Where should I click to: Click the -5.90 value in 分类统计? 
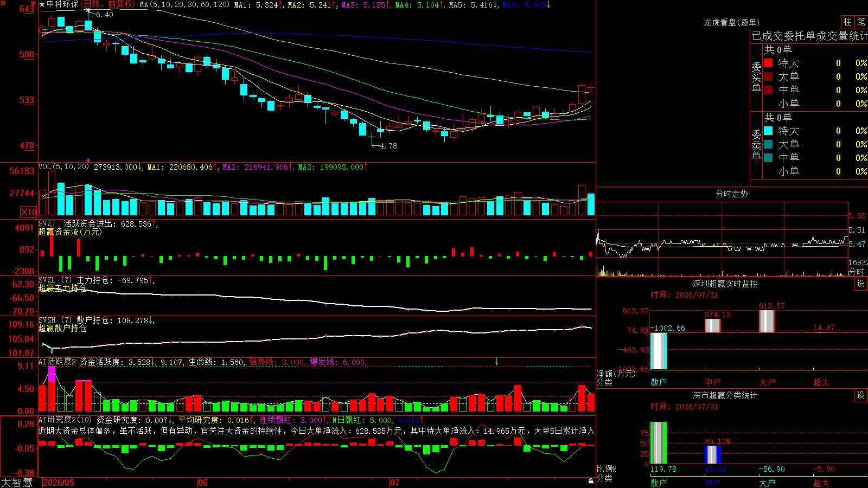(824, 469)
